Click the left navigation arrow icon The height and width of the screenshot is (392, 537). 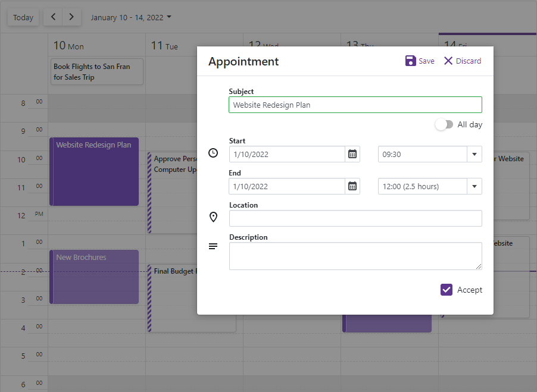point(52,17)
